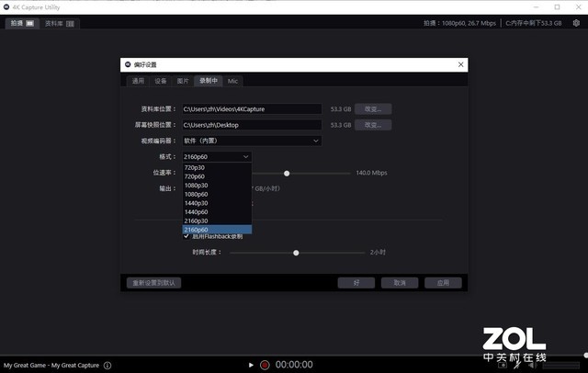Click the 应用 apply button
Image resolution: width=588 pixels, height=373 pixels.
443,283
